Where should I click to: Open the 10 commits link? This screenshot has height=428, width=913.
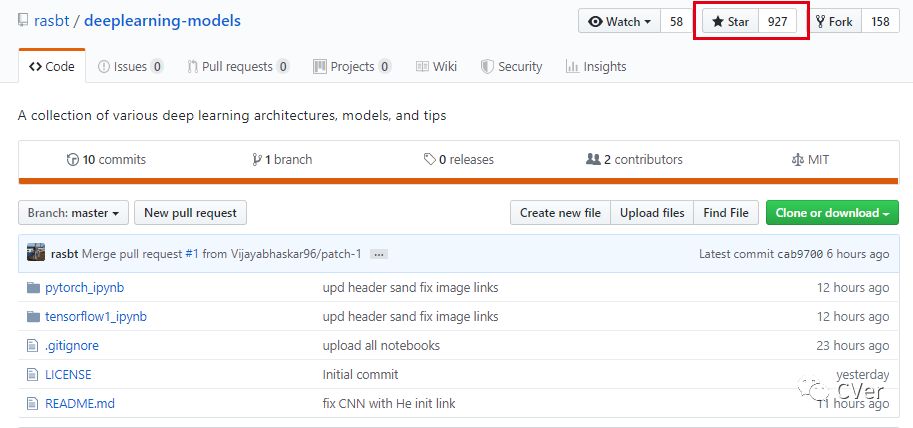[106, 160]
